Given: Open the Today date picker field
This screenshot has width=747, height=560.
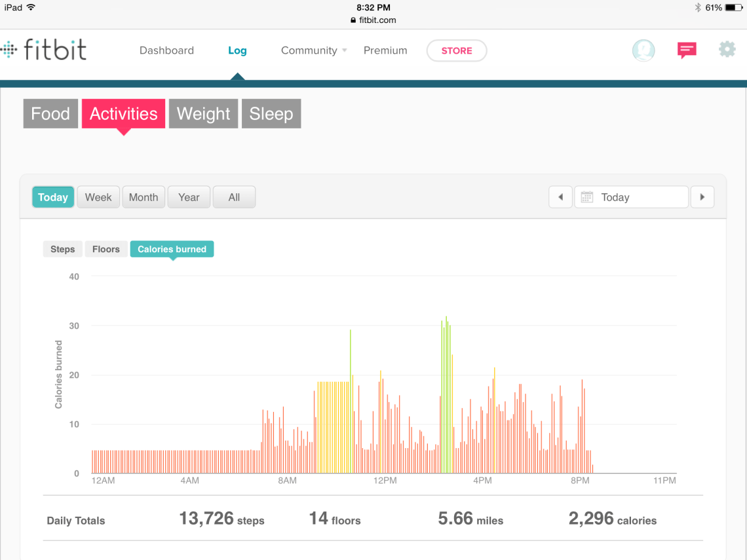Looking at the screenshot, I should pyautogui.click(x=631, y=197).
